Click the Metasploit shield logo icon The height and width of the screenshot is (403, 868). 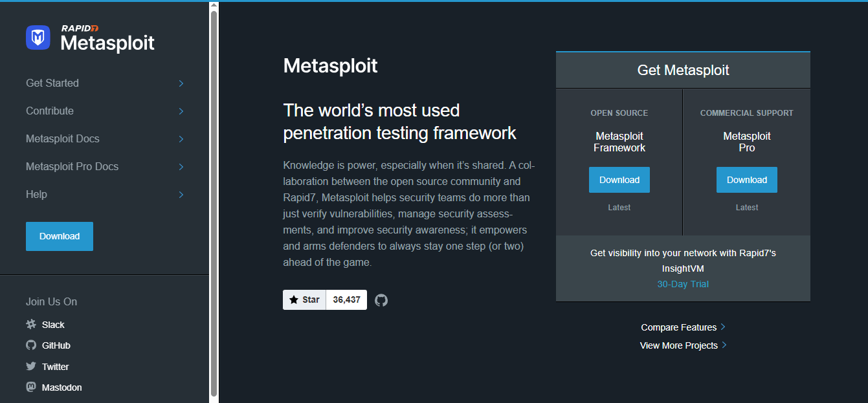[x=38, y=38]
